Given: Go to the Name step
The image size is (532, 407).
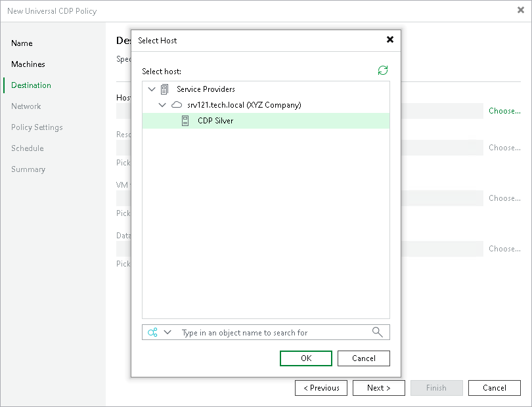Looking at the screenshot, I should coord(22,43).
